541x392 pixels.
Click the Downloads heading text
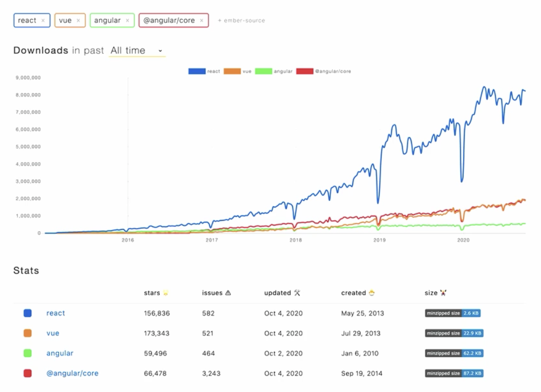click(x=41, y=51)
